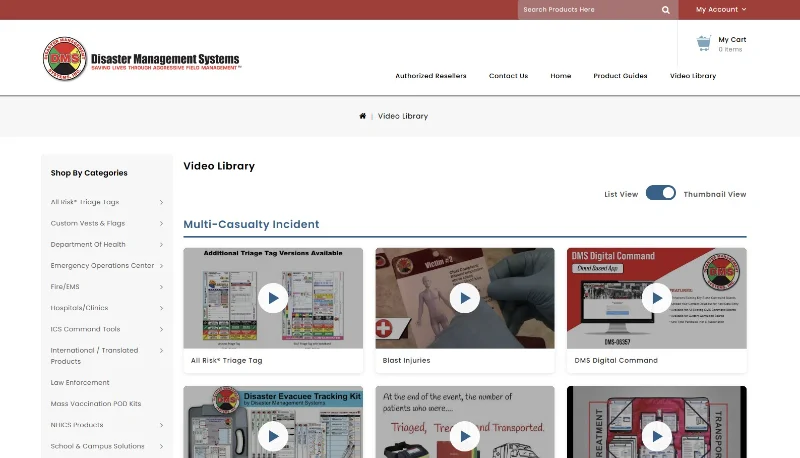Open the Blast Injuries video thumbnail
The image size is (800, 458).
465,298
